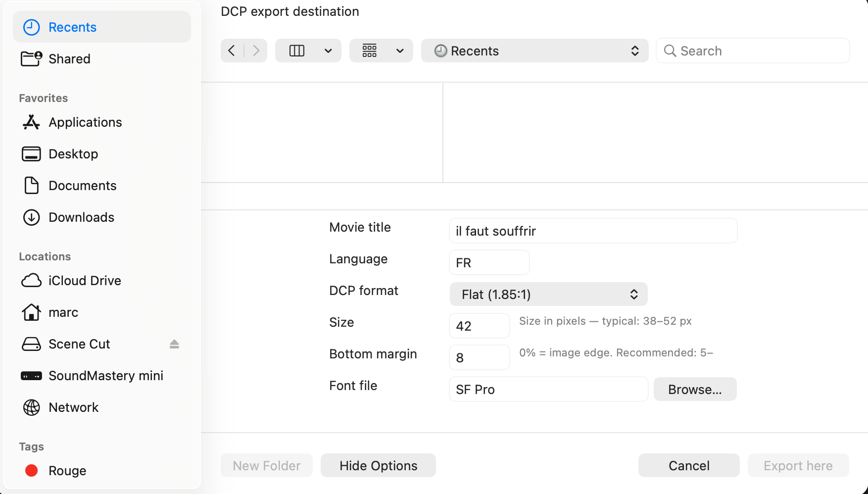
Task: Filter files by the Rouge tag
Action: [x=67, y=471]
